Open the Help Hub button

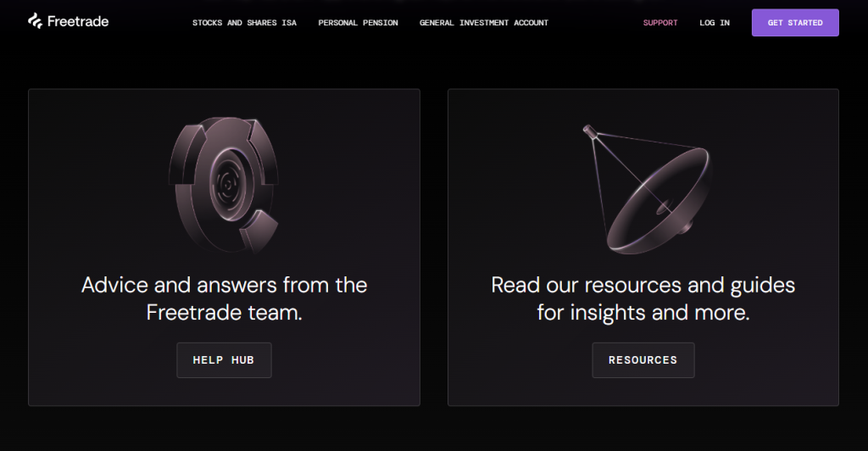click(x=224, y=360)
